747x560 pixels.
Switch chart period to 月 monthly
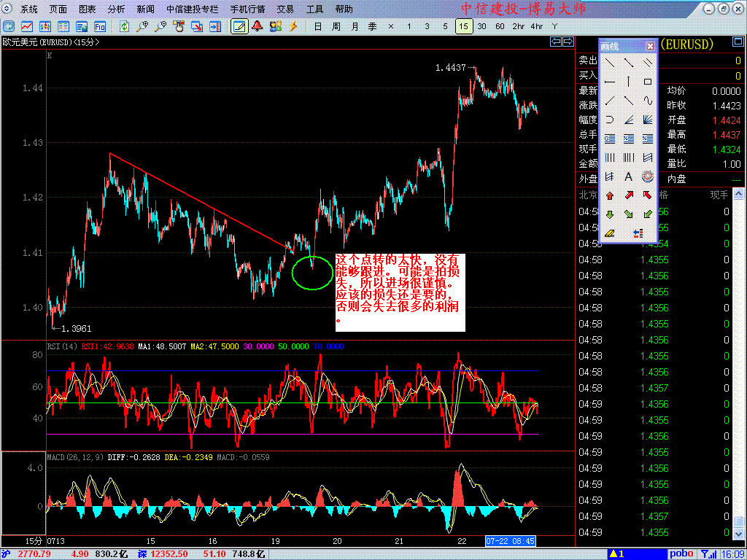355,27
